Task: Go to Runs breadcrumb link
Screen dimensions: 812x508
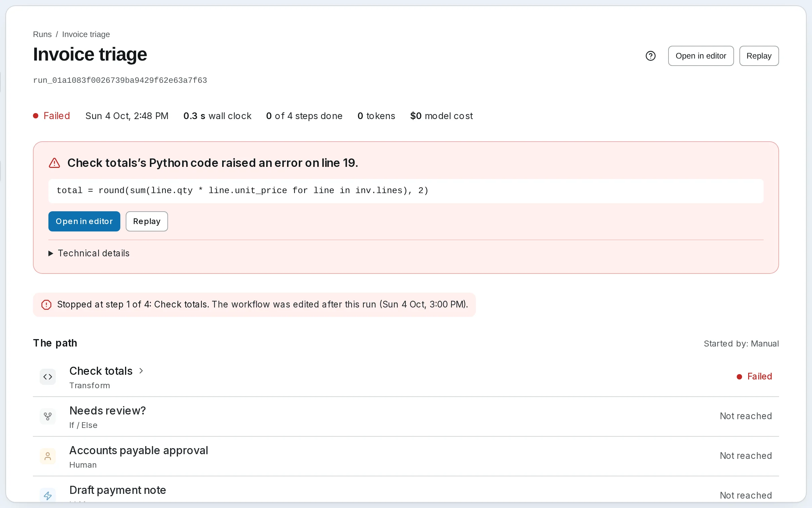Action: click(42, 34)
